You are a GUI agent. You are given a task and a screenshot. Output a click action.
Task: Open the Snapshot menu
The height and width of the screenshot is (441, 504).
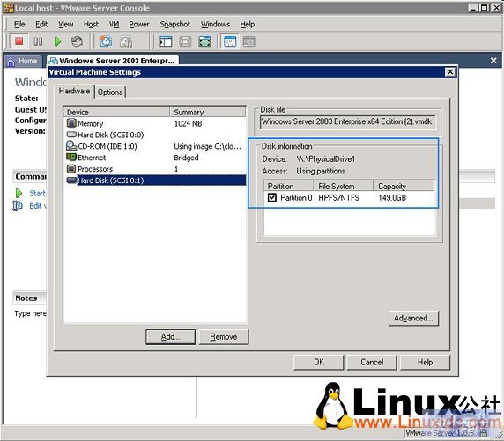(x=175, y=24)
